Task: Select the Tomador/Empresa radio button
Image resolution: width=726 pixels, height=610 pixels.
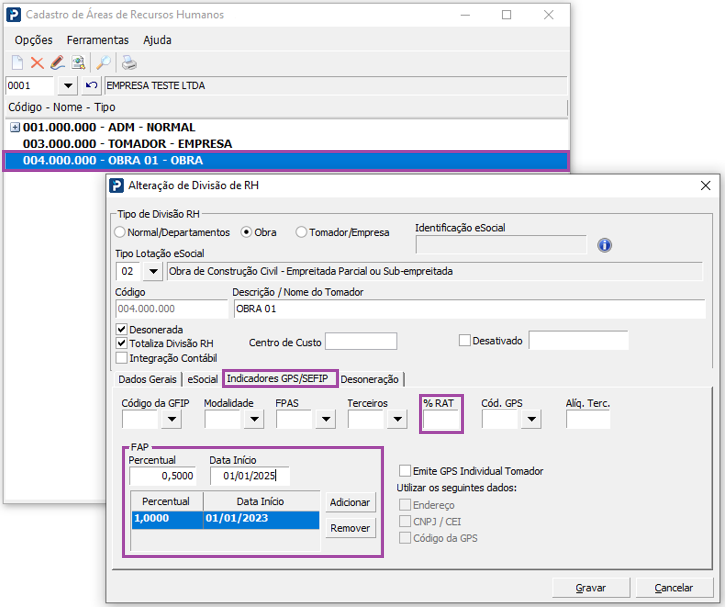Action: (x=301, y=232)
